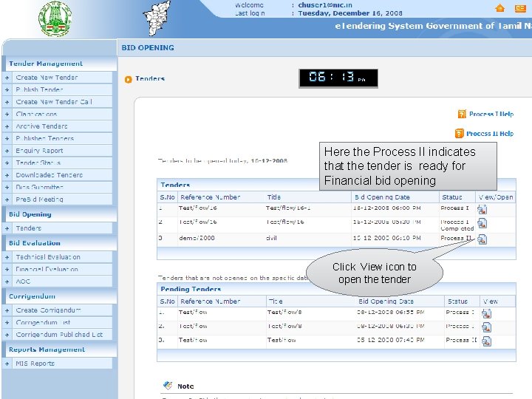532x399 pixels.
Task: Open Corrigendum Published List menu item
Action: coord(59,335)
